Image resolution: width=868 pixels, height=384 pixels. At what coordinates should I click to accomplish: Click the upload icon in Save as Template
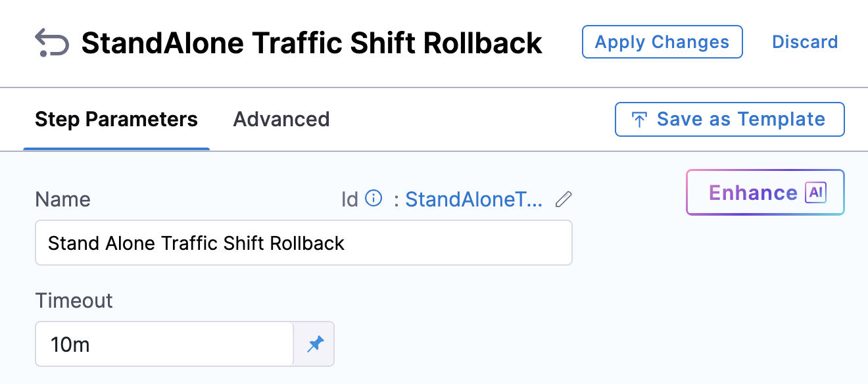(x=639, y=120)
